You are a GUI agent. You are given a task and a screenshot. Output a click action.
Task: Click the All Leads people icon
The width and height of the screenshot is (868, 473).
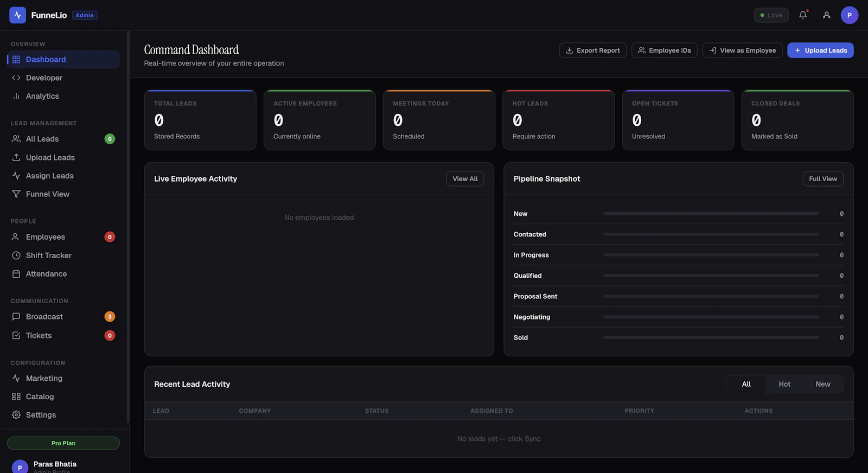16,139
